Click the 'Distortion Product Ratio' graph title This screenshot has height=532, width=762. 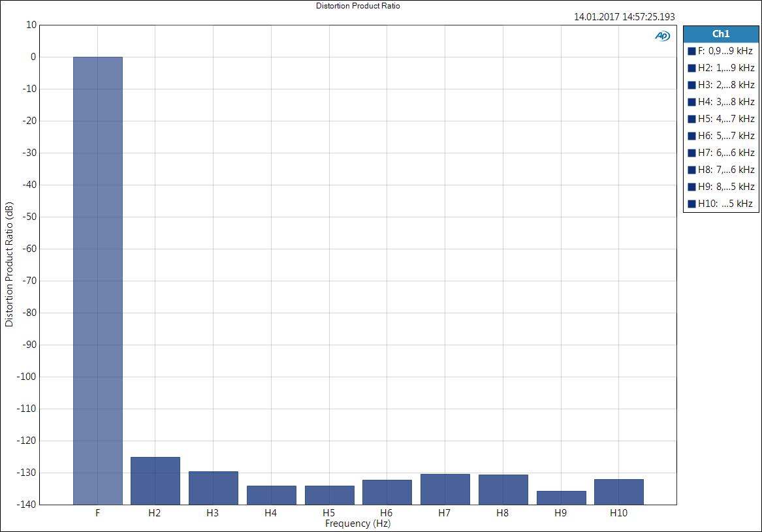tap(358, 6)
